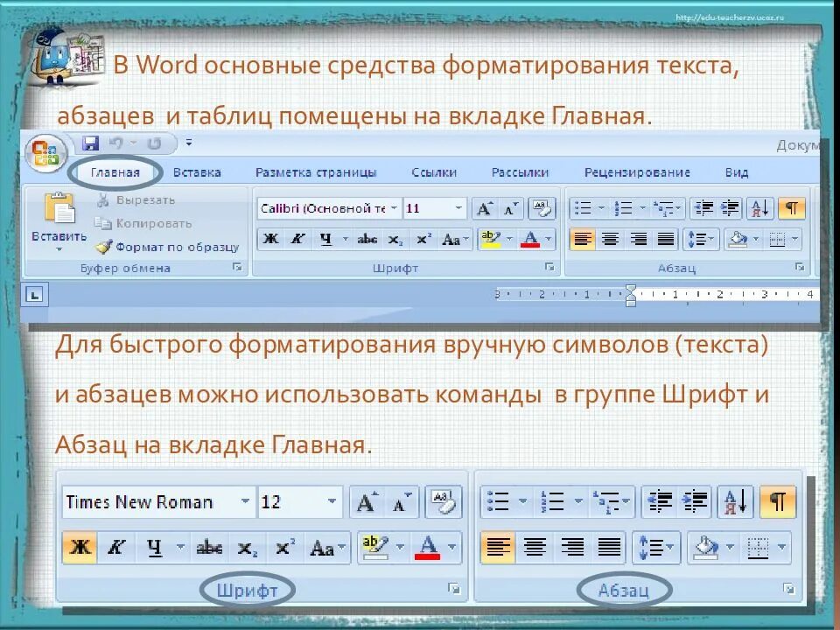Click the circled Шрифт group label
The width and height of the screenshot is (840, 630).
click(248, 591)
